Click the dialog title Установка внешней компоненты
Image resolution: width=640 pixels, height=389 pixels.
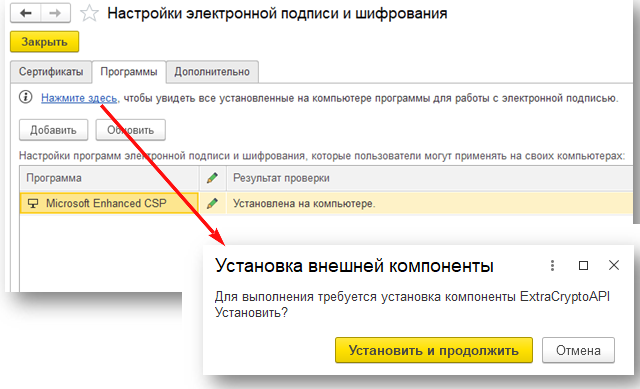[x=354, y=266]
